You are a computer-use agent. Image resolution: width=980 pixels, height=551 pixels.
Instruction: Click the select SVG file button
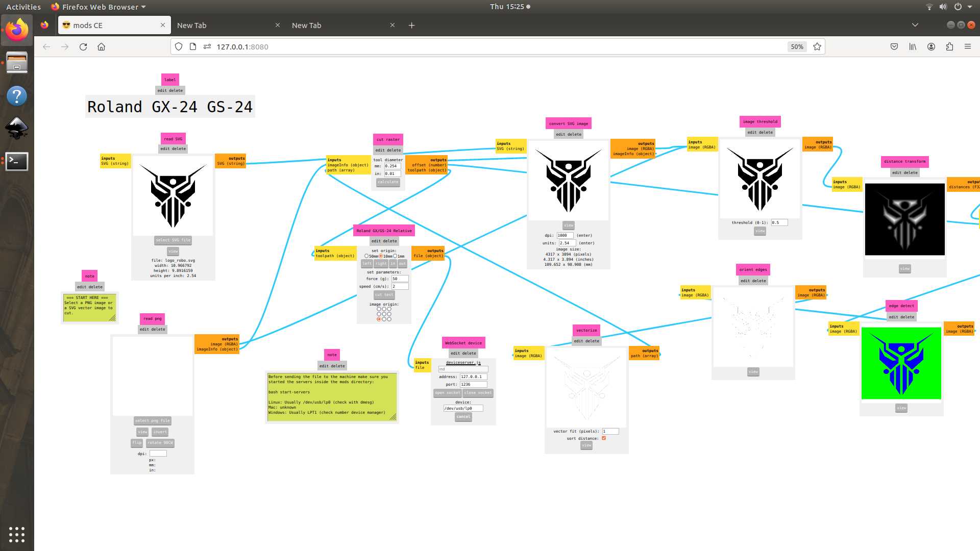tap(173, 240)
